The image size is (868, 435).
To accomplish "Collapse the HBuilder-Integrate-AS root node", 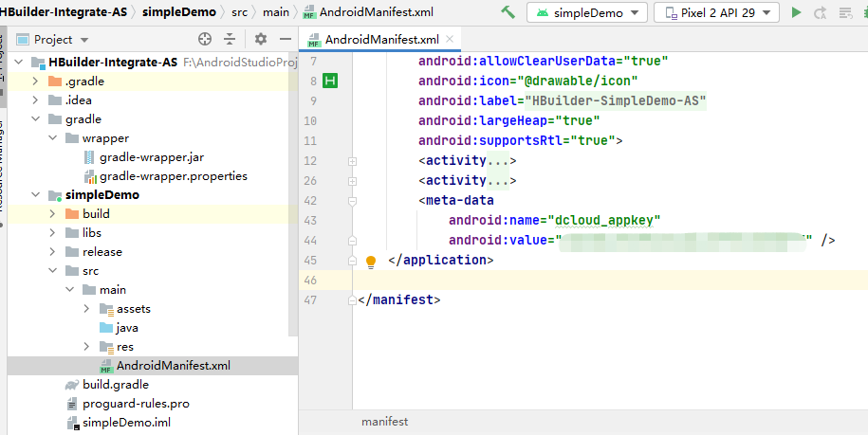I will click(x=19, y=62).
